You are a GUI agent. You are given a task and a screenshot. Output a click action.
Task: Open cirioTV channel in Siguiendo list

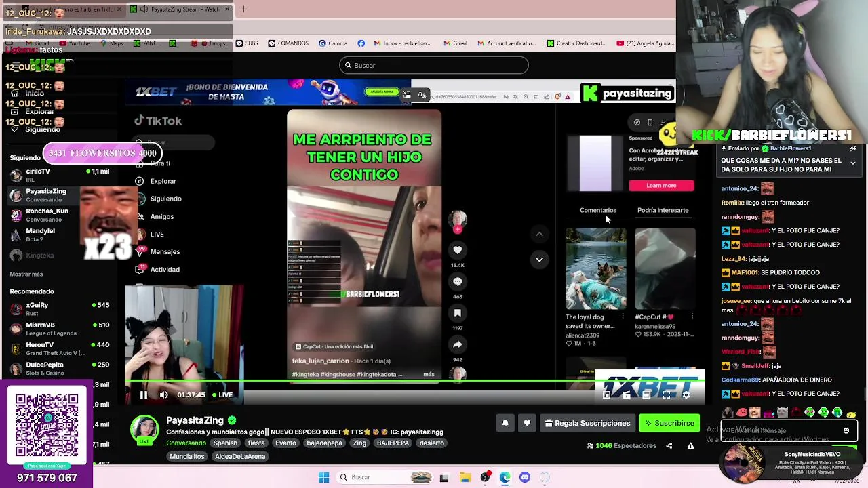click(59, 175)
